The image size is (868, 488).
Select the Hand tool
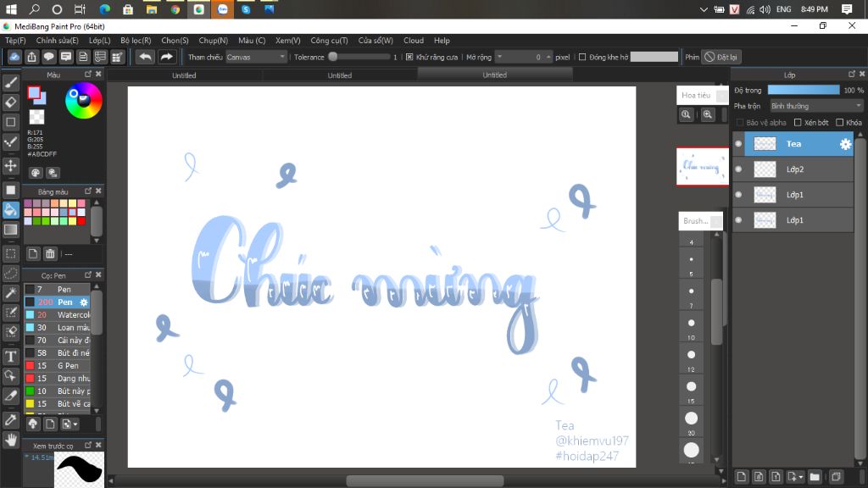(10, 440)
